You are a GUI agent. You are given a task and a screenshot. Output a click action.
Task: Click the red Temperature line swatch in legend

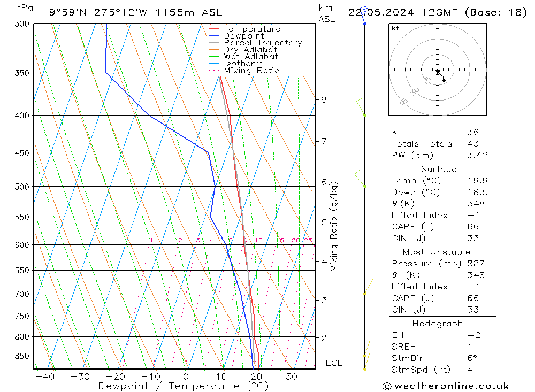point(214,29)
